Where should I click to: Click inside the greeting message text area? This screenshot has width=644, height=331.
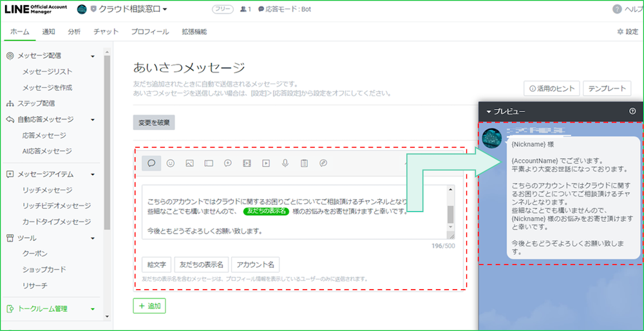pos(294,212)
